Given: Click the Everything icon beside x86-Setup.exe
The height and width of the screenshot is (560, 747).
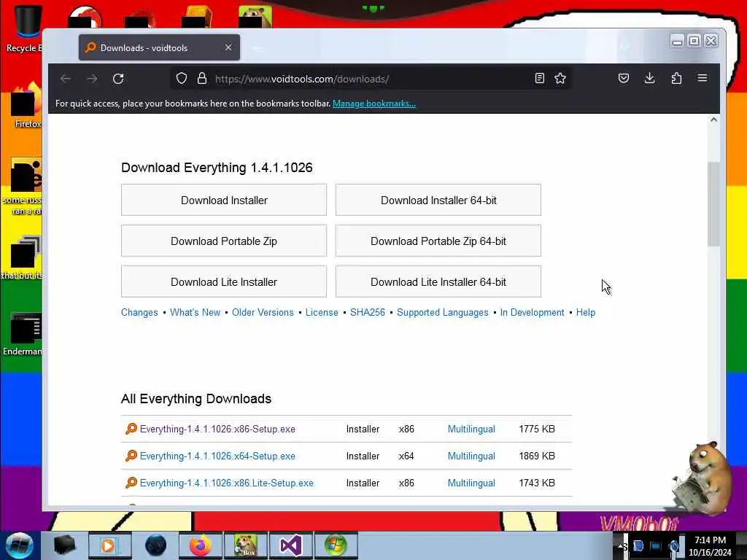Looking at the screenshot, I should [131, 429].
